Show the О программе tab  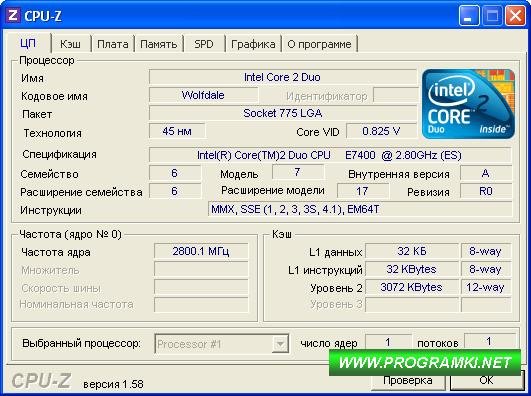pos(319,44)
